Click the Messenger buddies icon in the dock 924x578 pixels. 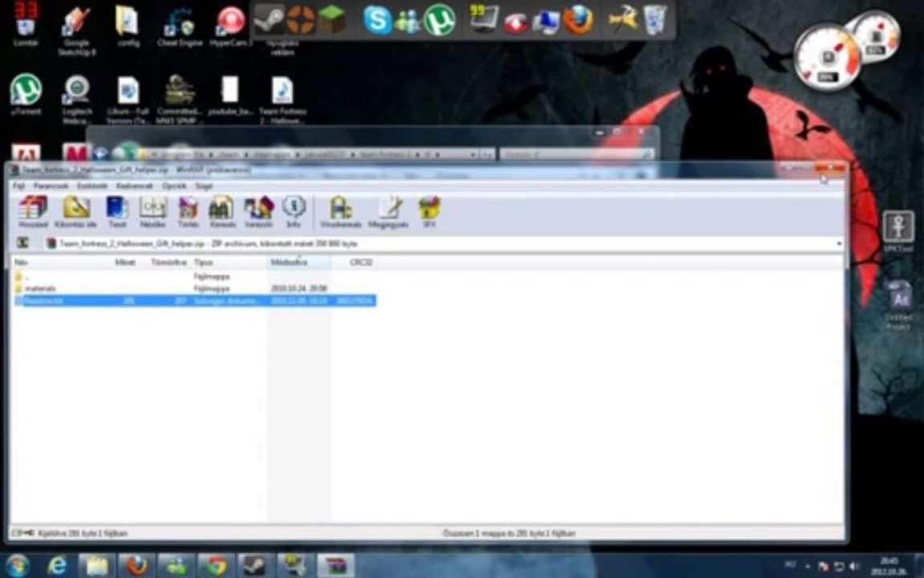(407, 21)
